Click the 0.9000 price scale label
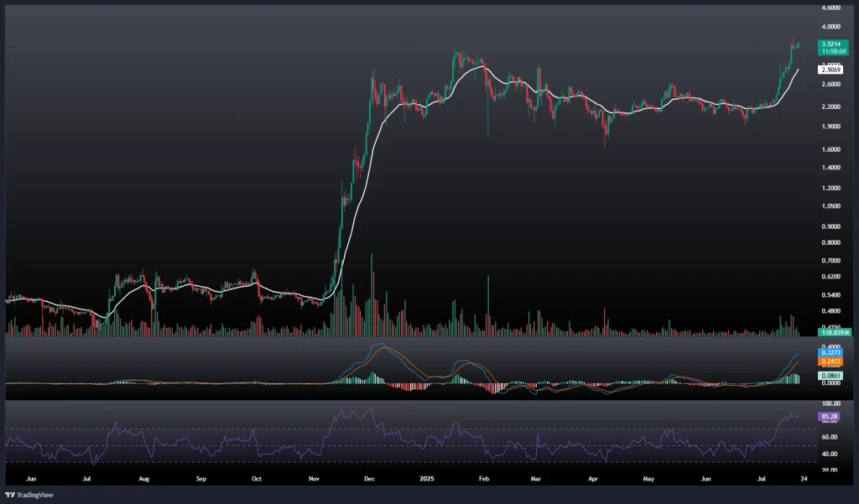859x504 pixels. (830, 226)
